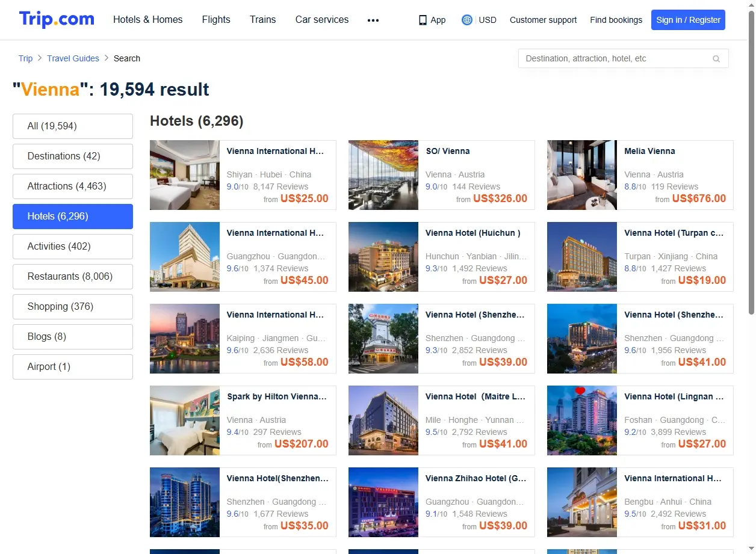Open Find bookings link
The width and height of the screenshot is (756, 554).
(616, 20)
